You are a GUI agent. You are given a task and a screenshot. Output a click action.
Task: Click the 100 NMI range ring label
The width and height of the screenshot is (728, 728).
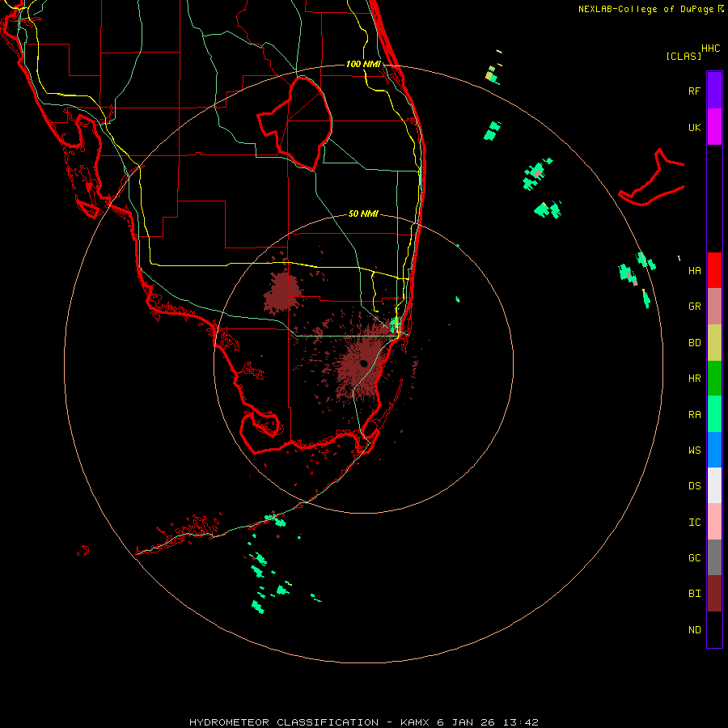(363, 64)
